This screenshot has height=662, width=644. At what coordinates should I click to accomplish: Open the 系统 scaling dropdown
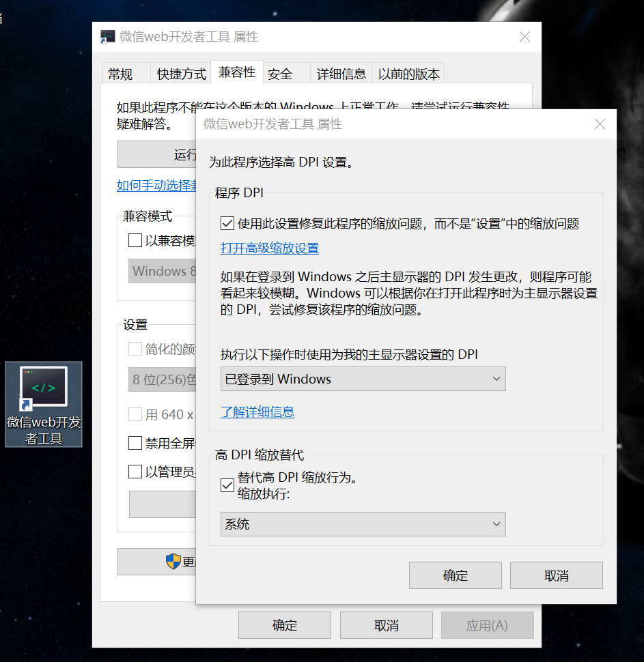tap(363, 524)
